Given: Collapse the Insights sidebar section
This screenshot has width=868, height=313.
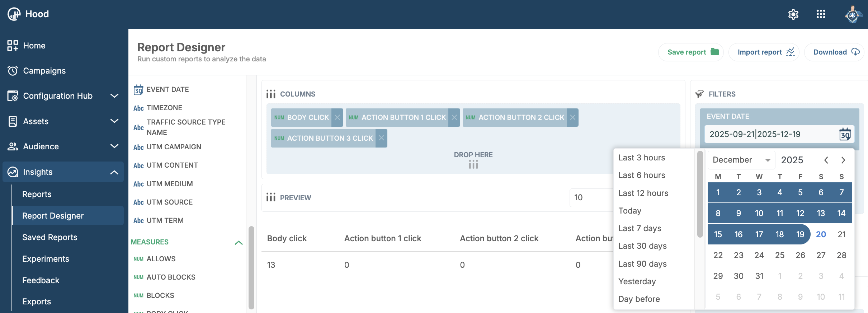Looking at the screenshot, I should [114, 172].
